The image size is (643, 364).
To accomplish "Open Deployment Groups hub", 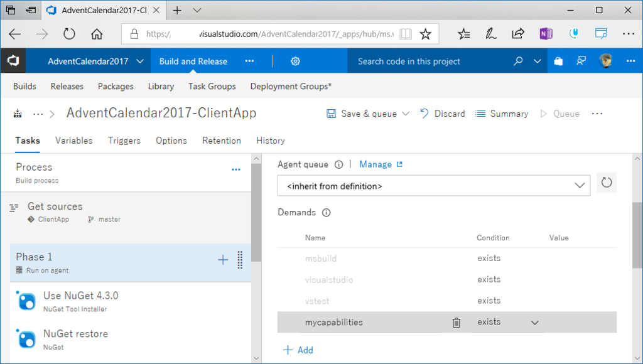I will pos(291,87).
